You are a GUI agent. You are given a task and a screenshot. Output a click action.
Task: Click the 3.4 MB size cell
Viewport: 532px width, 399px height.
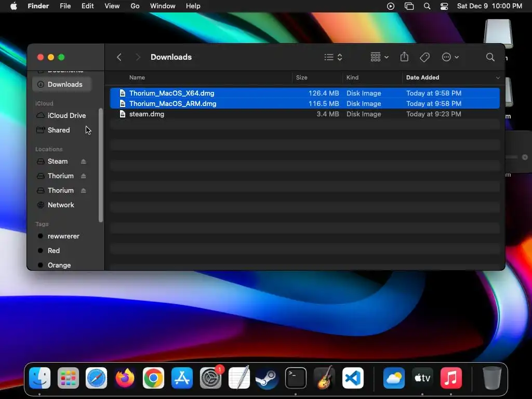pos(327,114)
